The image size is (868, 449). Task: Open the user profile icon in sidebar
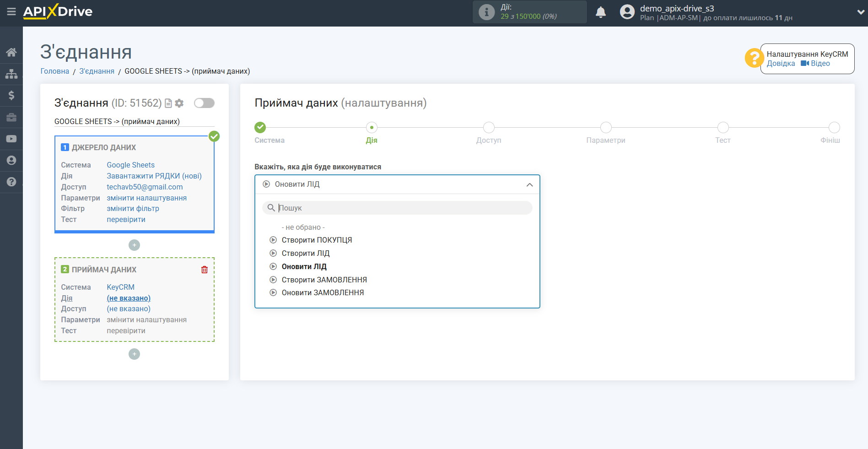click(x=11, y=160)
